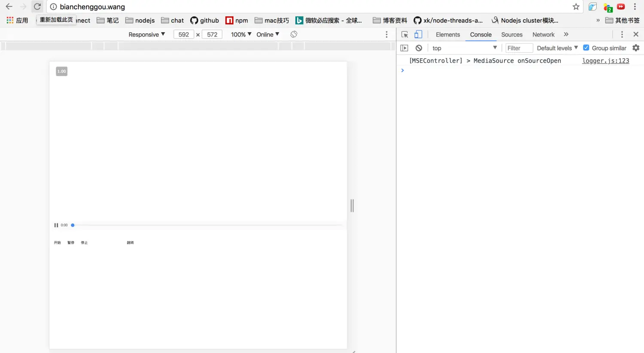Switch to the Elements tab
Viewport: 644px width, 353px height.
(448, 34)
